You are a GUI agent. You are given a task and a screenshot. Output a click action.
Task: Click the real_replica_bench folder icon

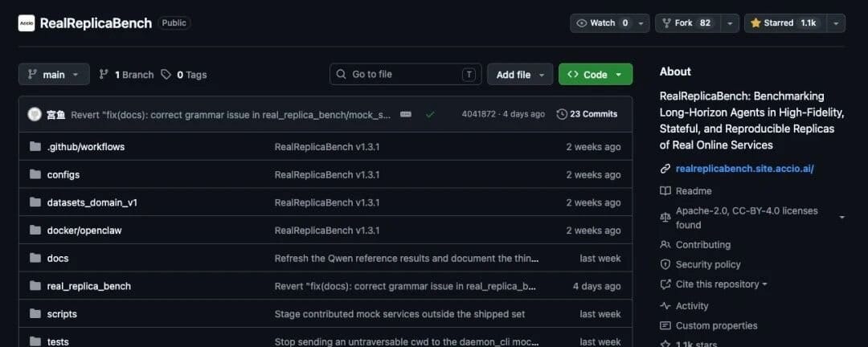tap(35, 286)
